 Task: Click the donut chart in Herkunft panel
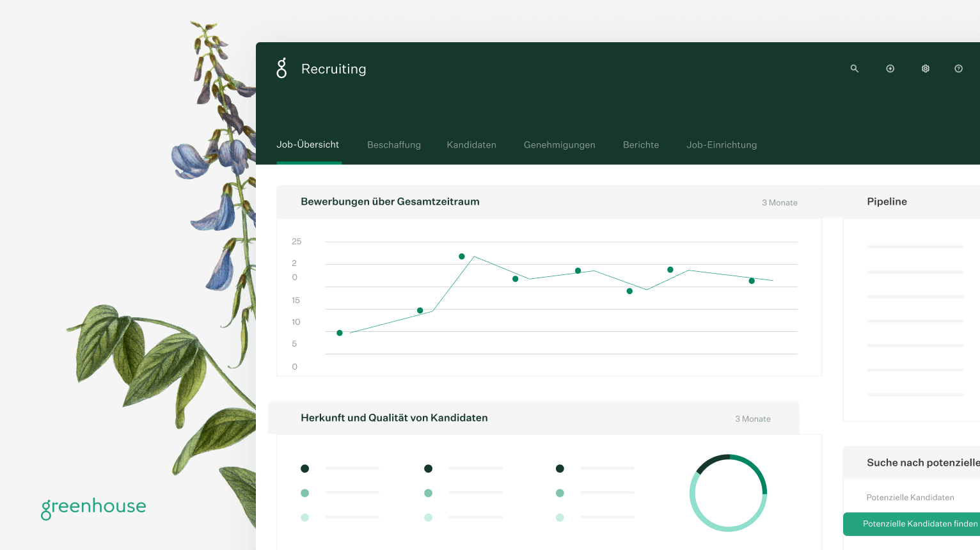728,492
